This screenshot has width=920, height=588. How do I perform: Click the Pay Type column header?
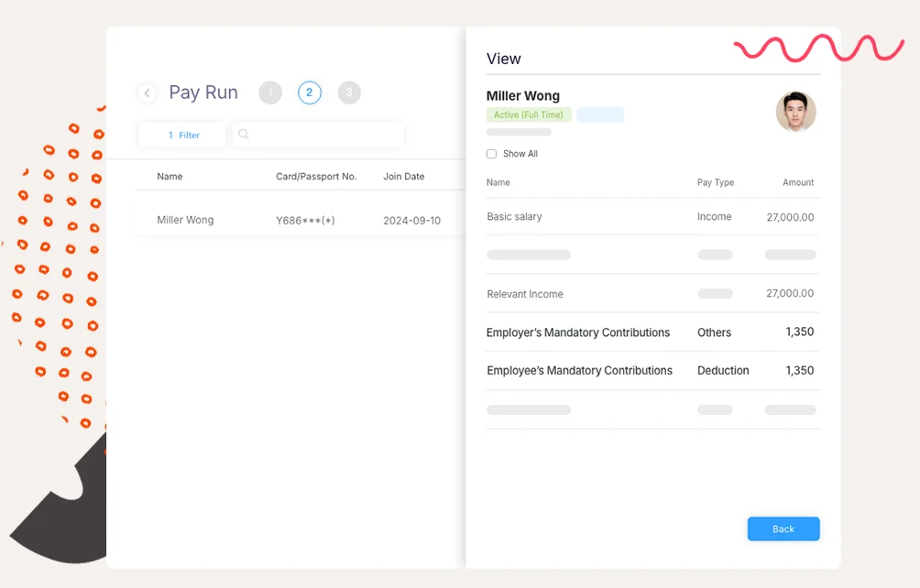pyautogui.click(x=716, y=182)
